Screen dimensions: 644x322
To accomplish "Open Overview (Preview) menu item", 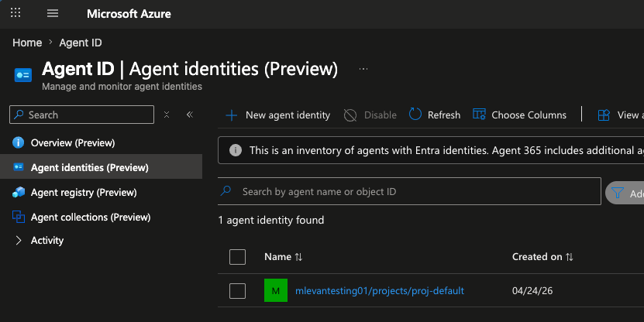I will (x=101, y=142).
